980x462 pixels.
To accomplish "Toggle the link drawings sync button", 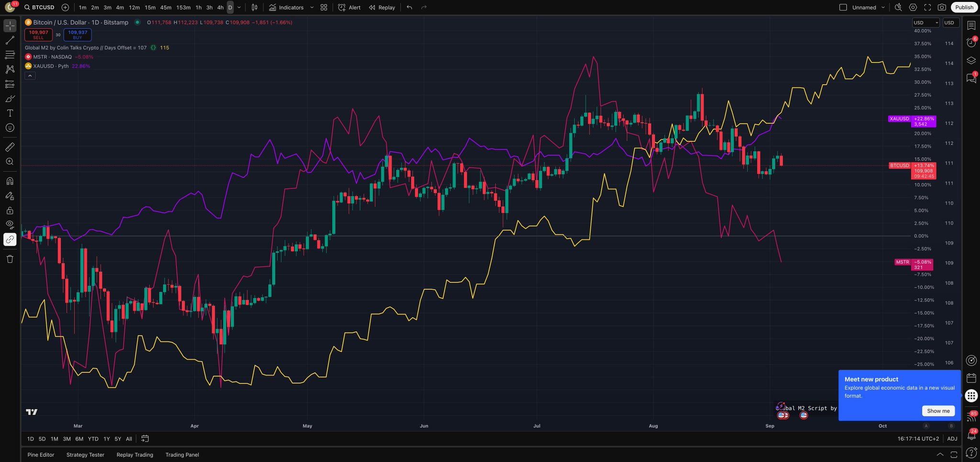I will pos(10,239).
